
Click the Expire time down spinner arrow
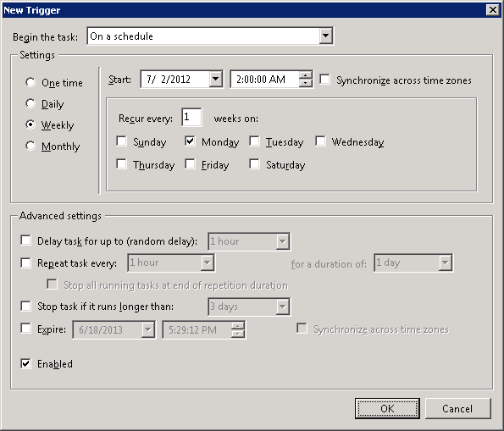click(x=237, y=334)
